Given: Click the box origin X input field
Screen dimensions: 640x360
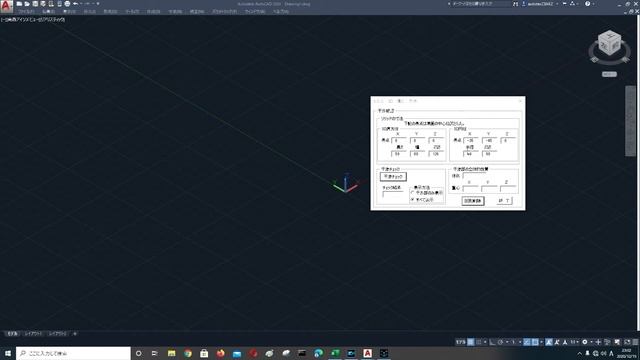Looking at the screenshot, I should point(398,140).
